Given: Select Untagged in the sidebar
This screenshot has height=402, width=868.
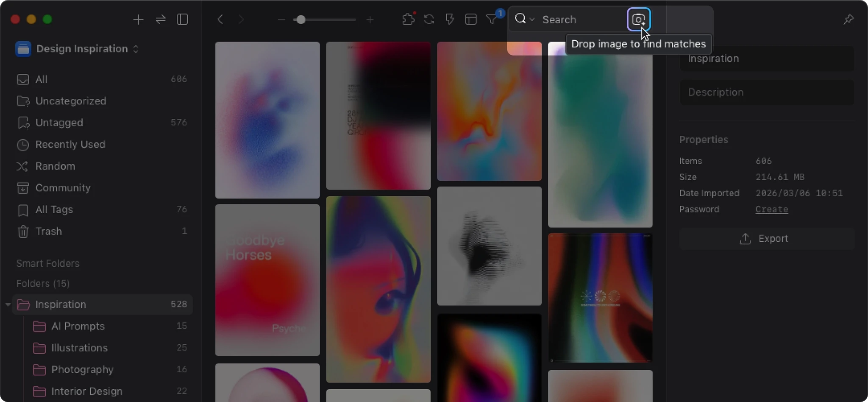Looking at the screenshot, I should click(59, 123).
